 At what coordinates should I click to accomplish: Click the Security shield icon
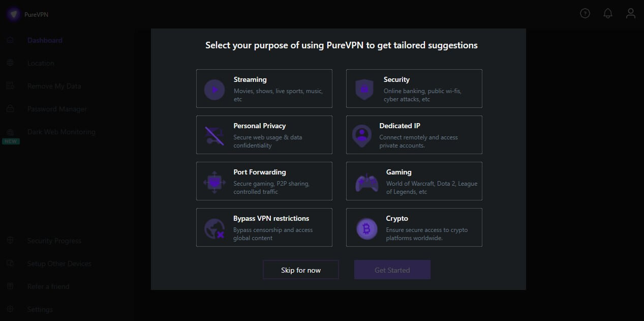364,89
